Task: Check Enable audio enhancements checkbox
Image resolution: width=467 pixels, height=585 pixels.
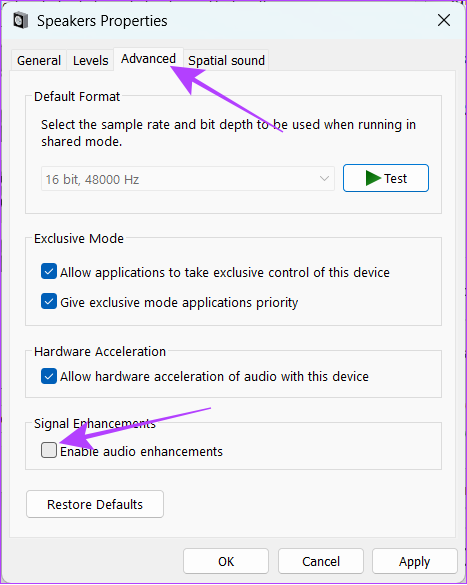Action: click(x=49, y=450)
